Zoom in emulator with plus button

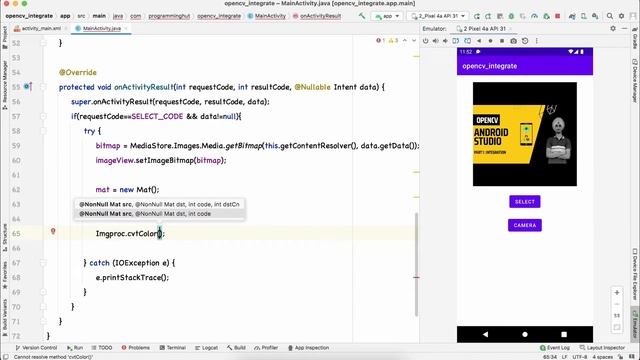click(x=617, y=293)
